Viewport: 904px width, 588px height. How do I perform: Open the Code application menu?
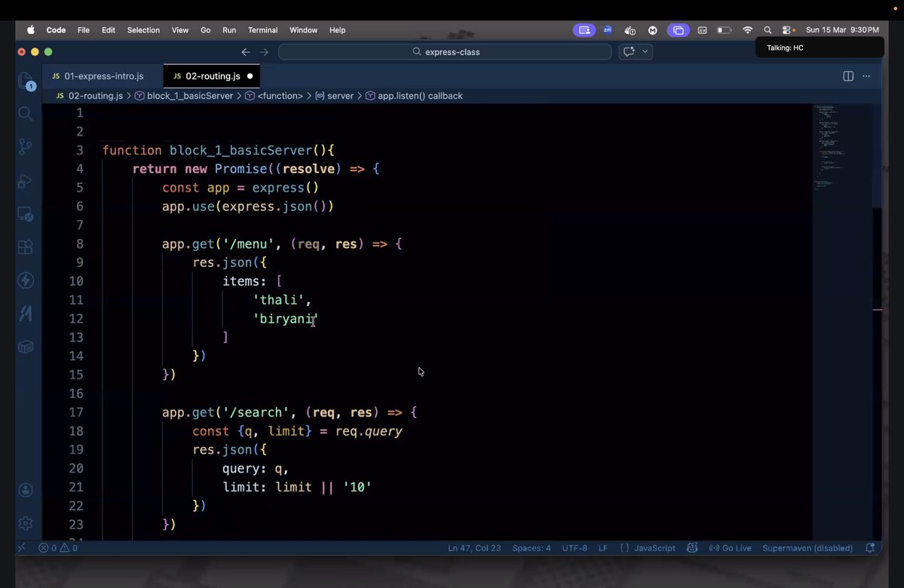(56, 30)
